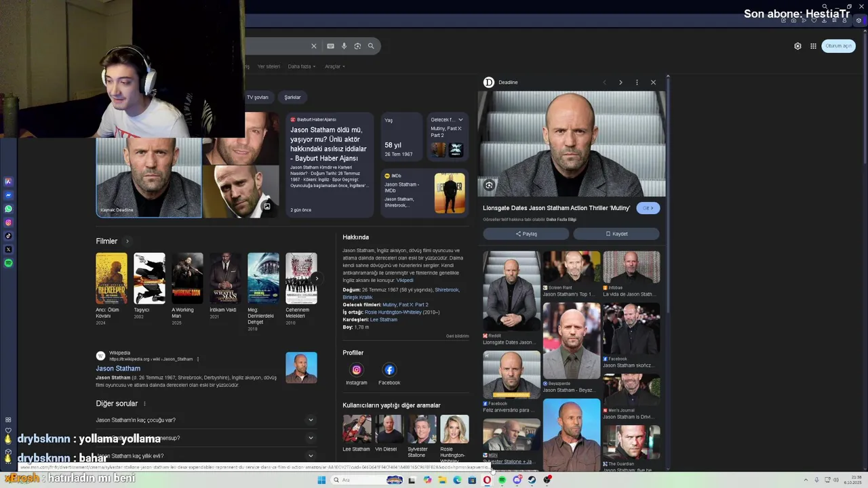Go to next image in Deadline preview

[620, 83]
